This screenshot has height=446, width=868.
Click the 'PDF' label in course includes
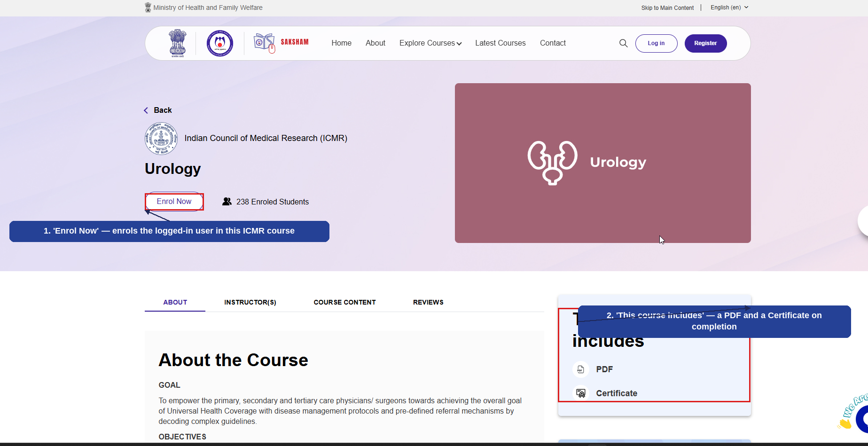click(604, 369)
